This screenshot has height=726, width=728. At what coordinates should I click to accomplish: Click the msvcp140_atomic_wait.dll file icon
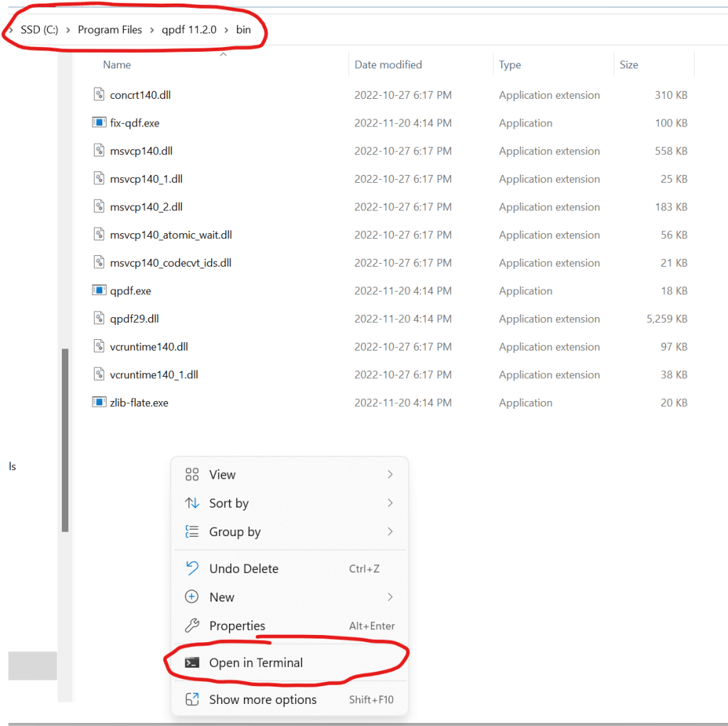click(99, 234)
